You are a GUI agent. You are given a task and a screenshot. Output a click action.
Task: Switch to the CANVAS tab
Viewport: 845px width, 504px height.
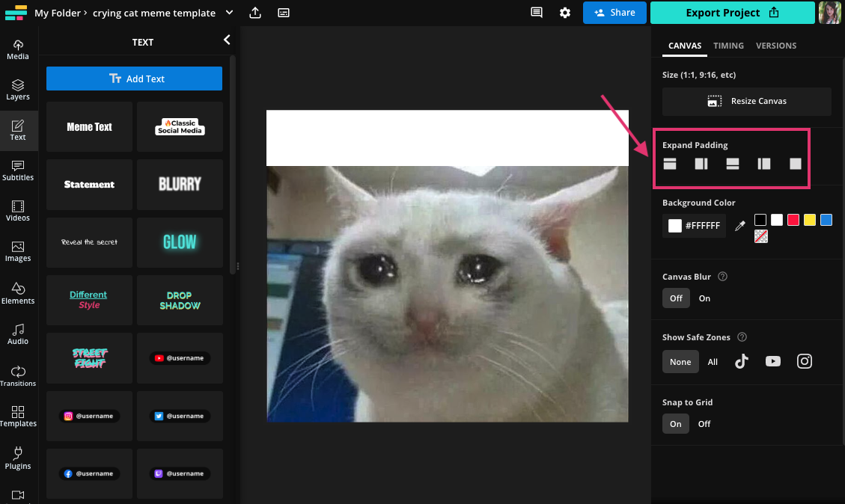(684, 46)
